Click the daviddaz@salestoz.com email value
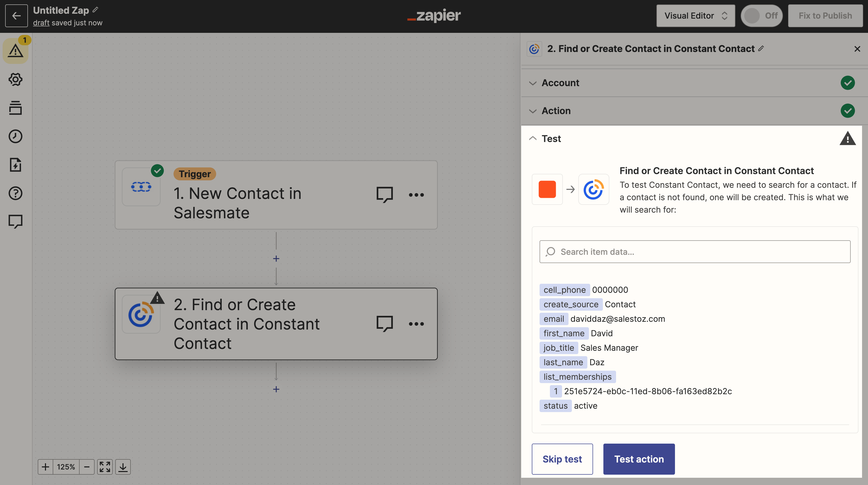The image size is (868, 485). click(617, 319)
